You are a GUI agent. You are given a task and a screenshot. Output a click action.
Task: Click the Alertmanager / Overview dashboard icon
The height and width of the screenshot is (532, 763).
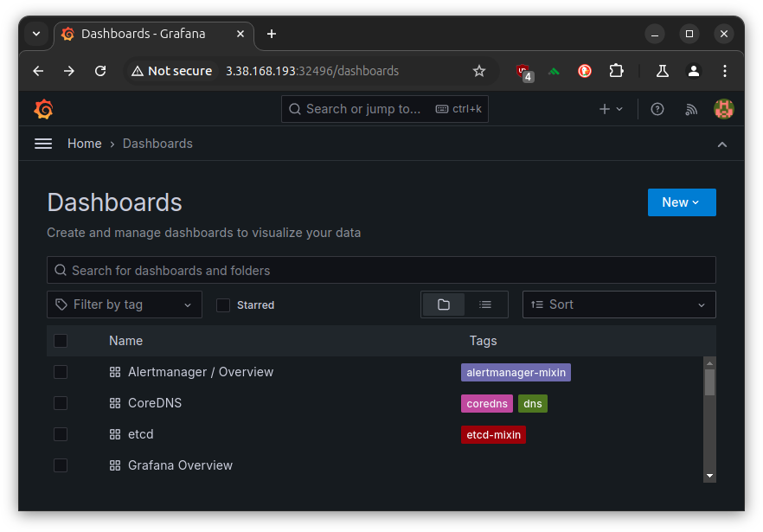pos(115,372)
